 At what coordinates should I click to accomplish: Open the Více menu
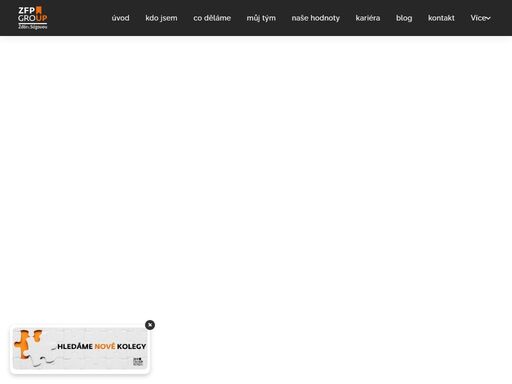[x=480, y=18]
